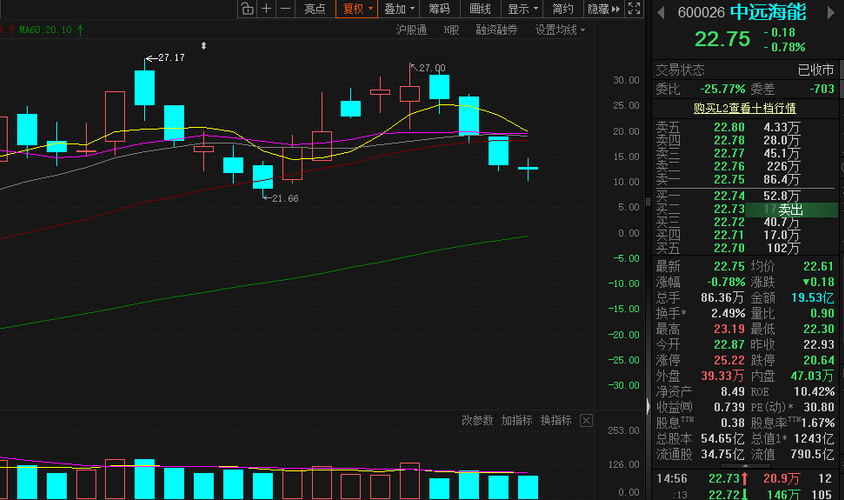
Task: Click the 改参数 button
Action: 477,420
